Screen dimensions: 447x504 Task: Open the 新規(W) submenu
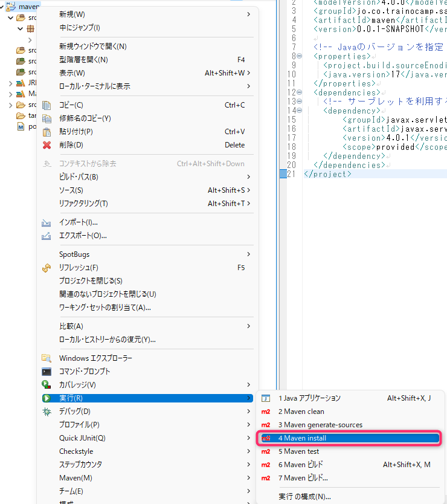148,15
